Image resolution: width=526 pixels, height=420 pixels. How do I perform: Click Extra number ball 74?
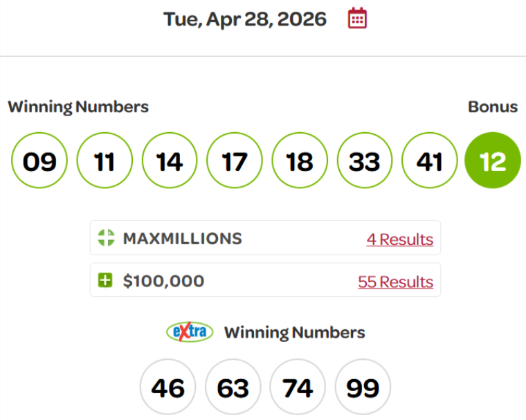click(298, 388)
